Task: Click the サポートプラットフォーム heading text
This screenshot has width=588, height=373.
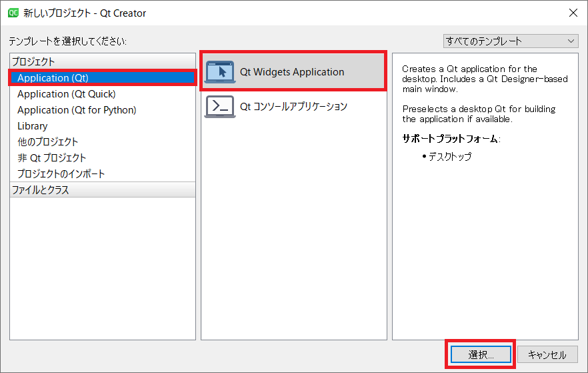Action: tap(451, 139)
